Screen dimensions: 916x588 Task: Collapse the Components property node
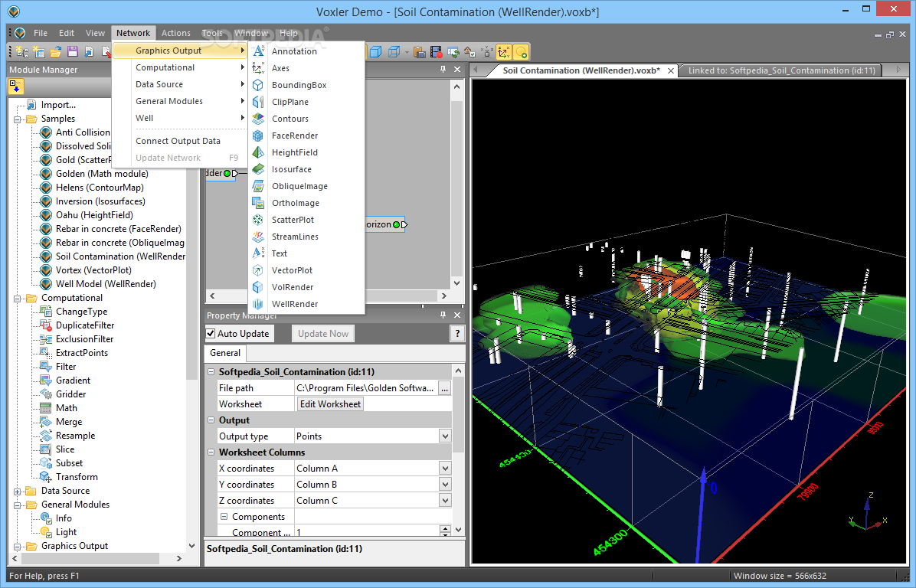[x=224, y=516]
